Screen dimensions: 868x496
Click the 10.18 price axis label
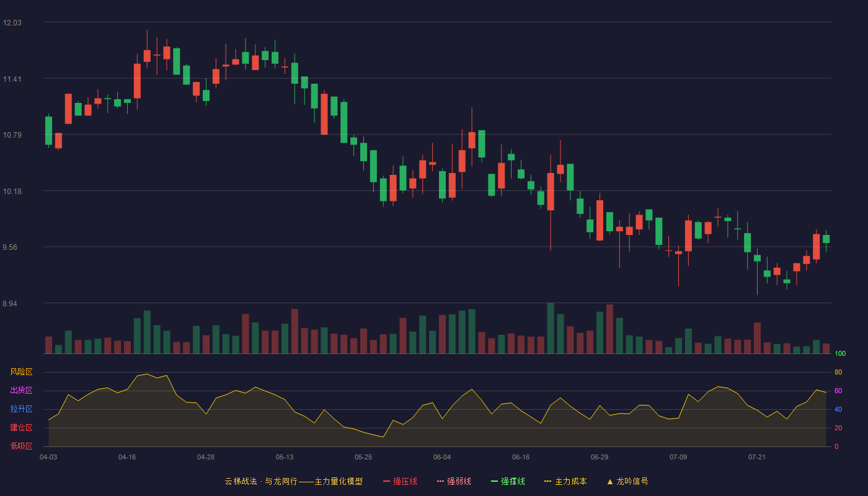click(12, 192)
